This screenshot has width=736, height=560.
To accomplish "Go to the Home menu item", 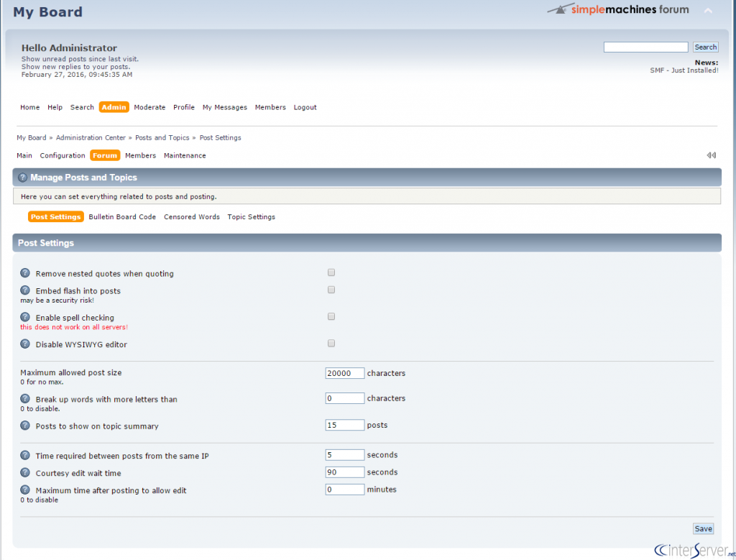I will 30,107.
